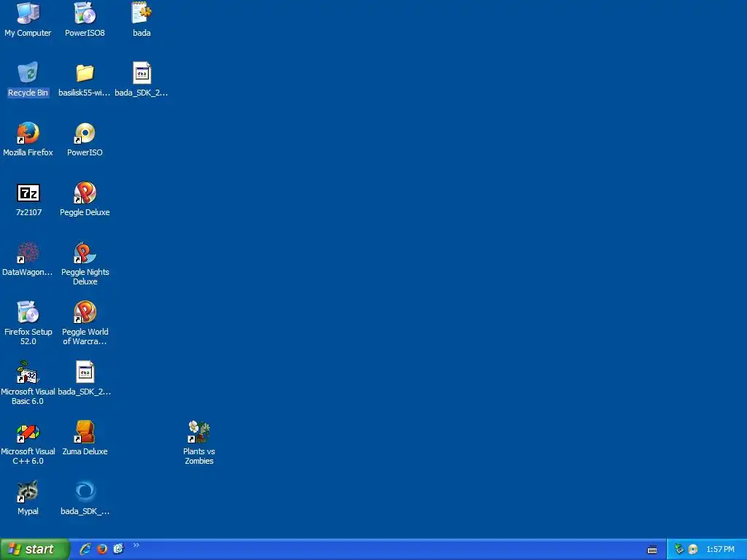Open the Start menu
This screenshot has width=747, height=560.
click(34, 549)
